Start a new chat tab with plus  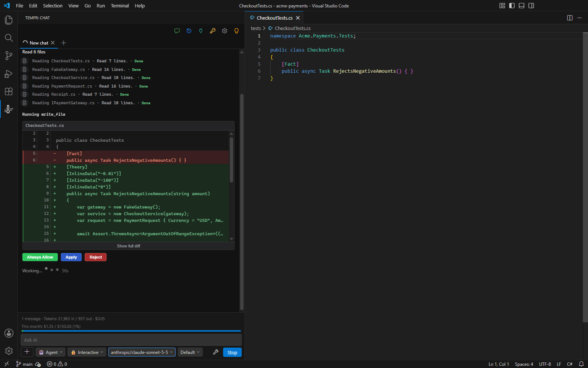click(x=63, y=43)
